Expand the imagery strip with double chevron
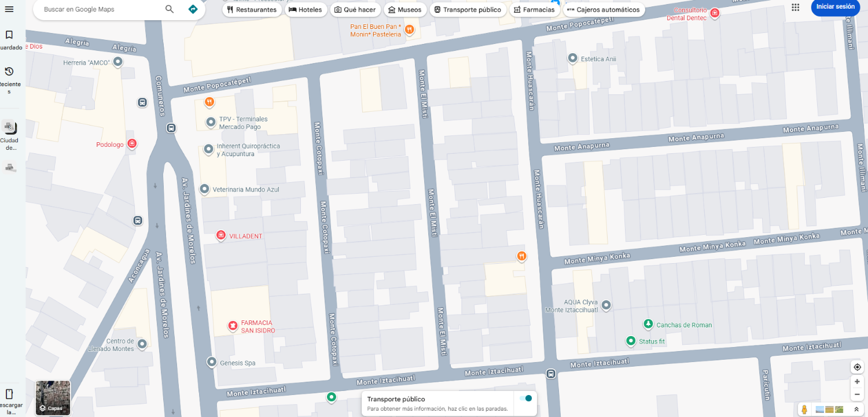 click(x=856, y=409)
